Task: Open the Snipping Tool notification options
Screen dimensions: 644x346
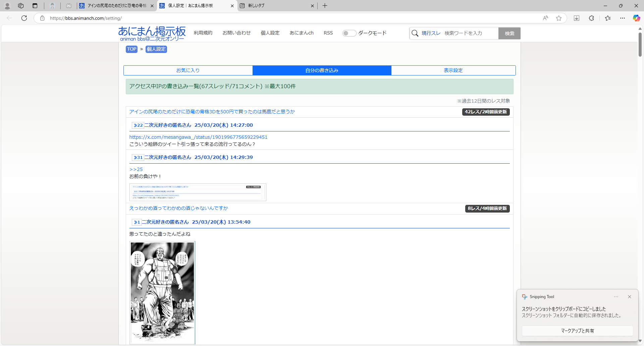Action: (616, 297)
